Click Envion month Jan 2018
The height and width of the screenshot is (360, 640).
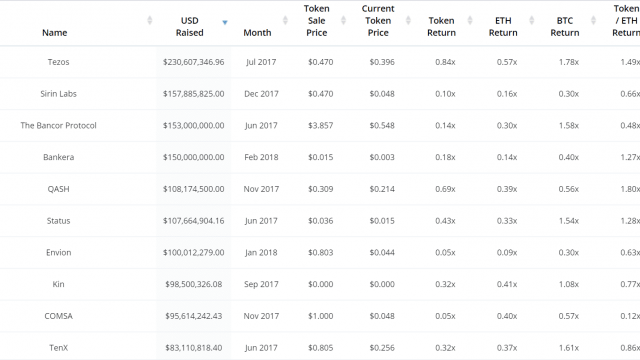click(261, 253)
